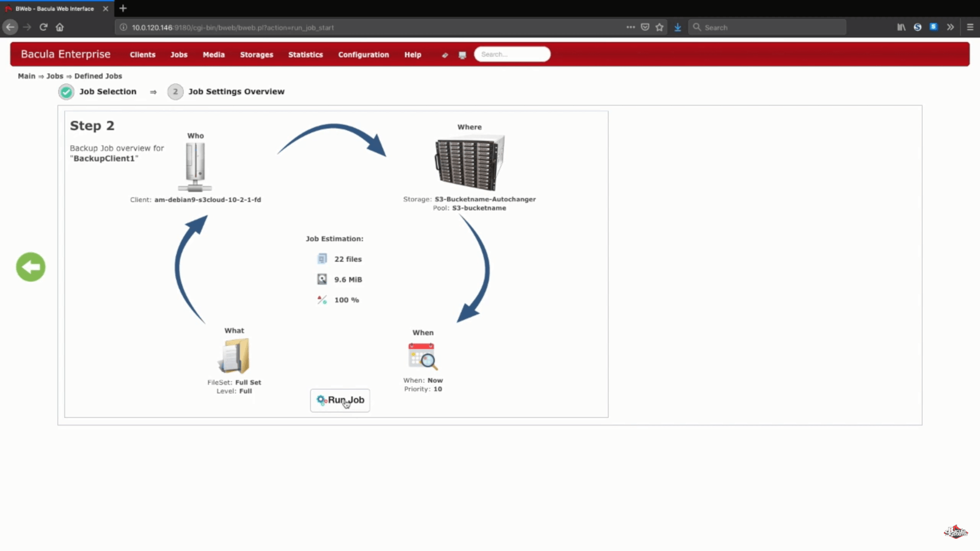Screen dimensions: 980x551
Task: Open the Help menu
Action: [x=412, y=55]
